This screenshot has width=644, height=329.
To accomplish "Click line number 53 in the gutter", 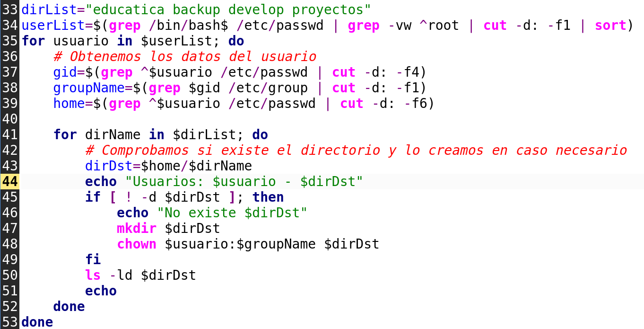I will 9,322.
